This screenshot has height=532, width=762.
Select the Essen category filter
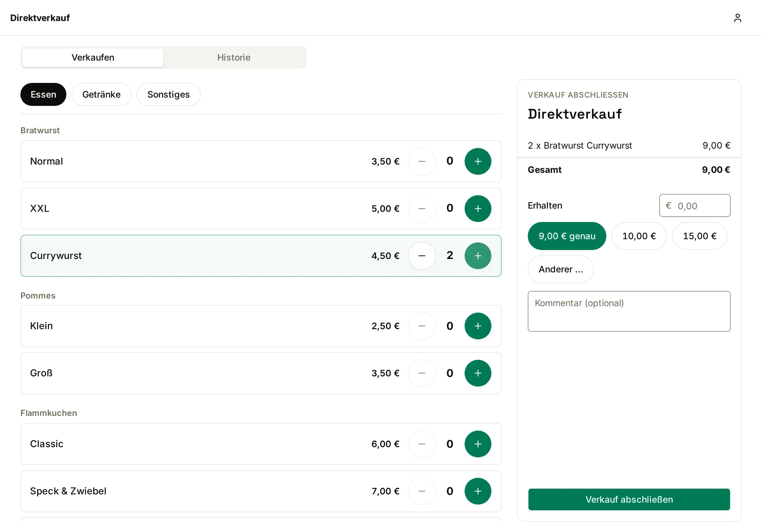pyautogui.click(x=43, y=94)
